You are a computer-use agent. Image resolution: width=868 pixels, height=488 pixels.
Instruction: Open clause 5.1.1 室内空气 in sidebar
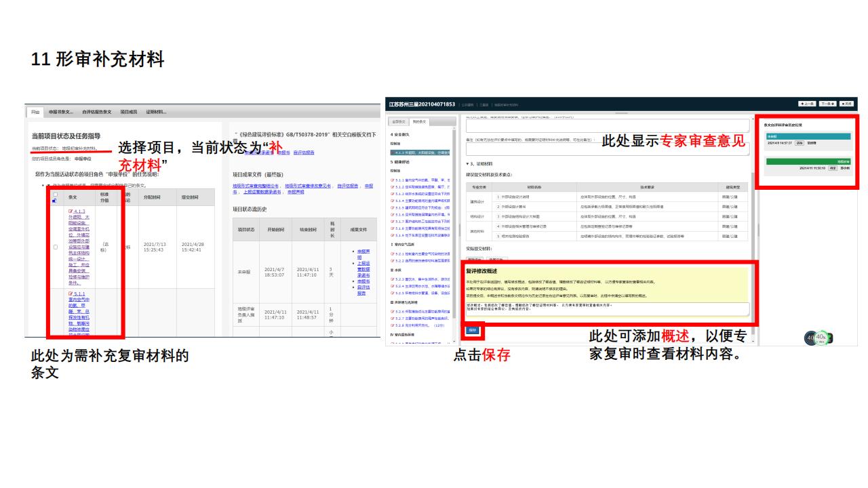tap(420, 180)
